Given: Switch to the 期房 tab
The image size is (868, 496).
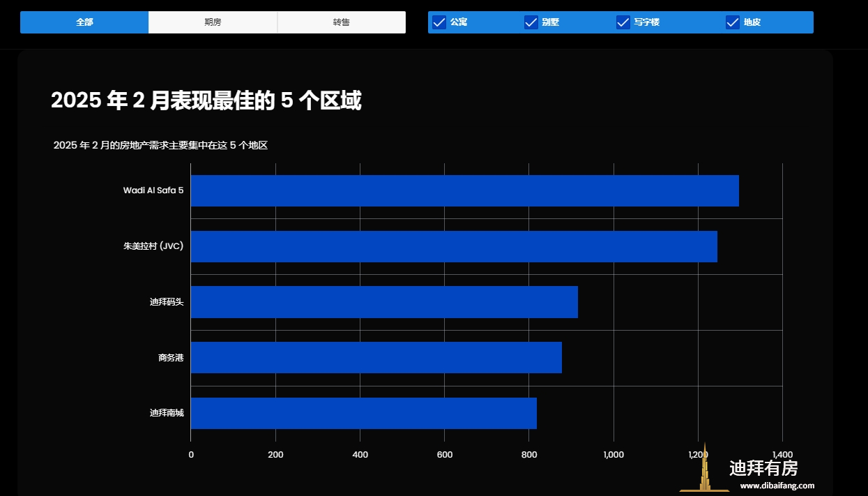Looking at the screenshot, I should click(x=213, y=22).
